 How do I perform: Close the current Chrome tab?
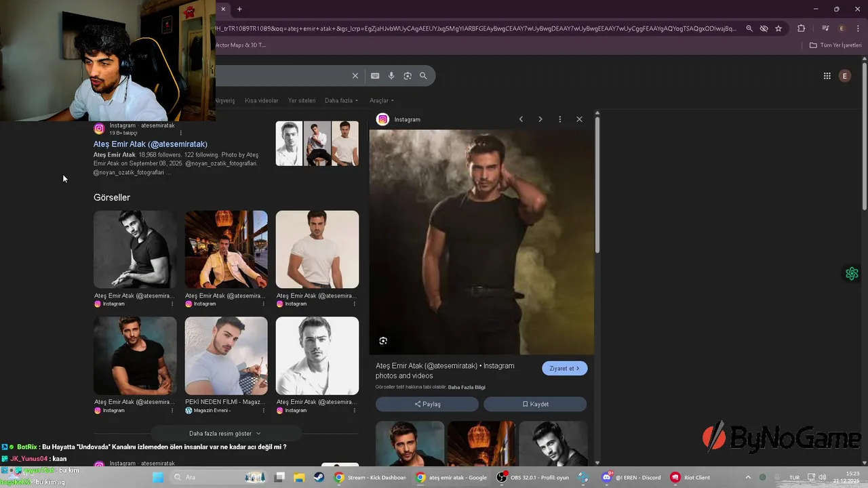223,9
